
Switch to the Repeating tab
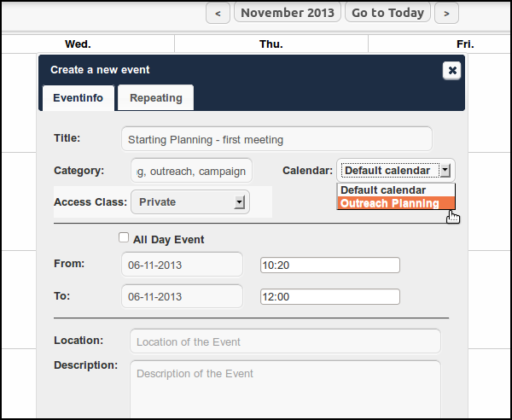[155, 98]
